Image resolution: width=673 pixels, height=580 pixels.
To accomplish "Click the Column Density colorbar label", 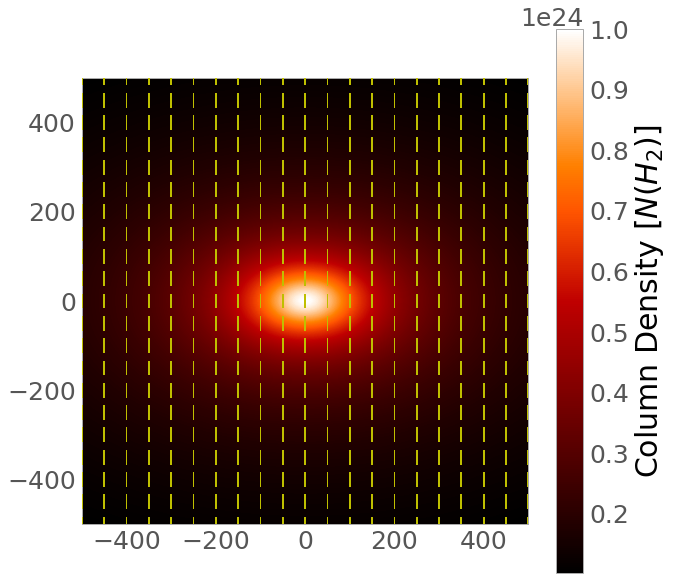I will [x=646, y=301].
